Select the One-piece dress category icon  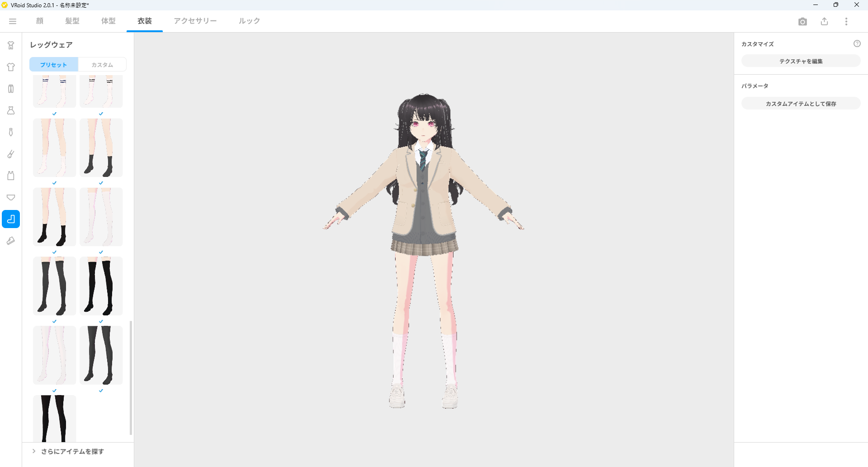pos(10,110)
